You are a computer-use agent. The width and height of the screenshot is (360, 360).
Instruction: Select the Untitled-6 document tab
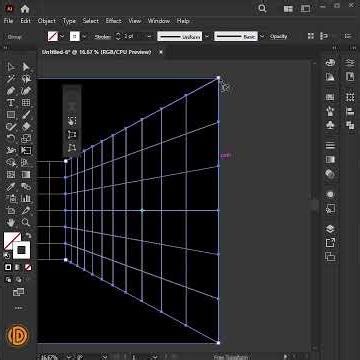click(x=97, y=52)
